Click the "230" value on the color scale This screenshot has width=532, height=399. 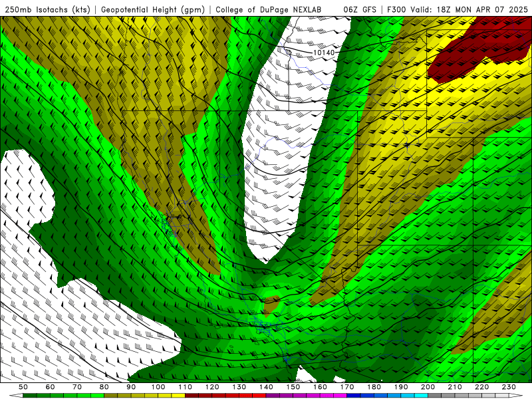(509, 387)
